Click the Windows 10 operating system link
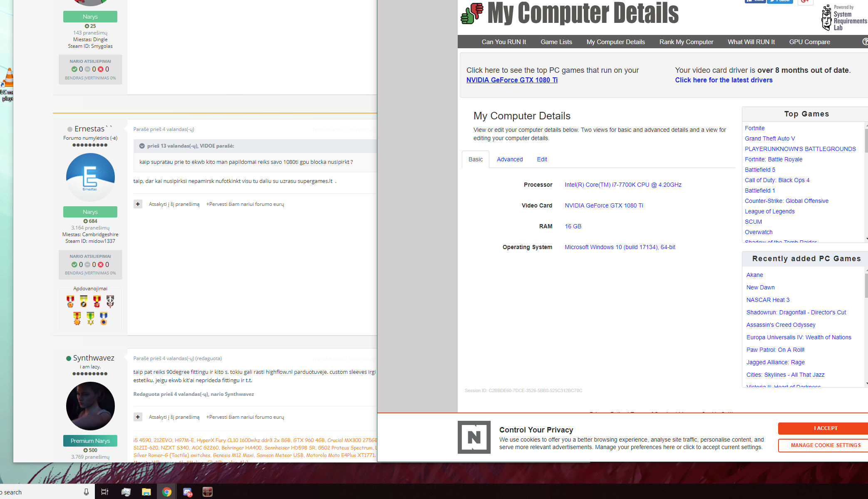 (620, 247)
